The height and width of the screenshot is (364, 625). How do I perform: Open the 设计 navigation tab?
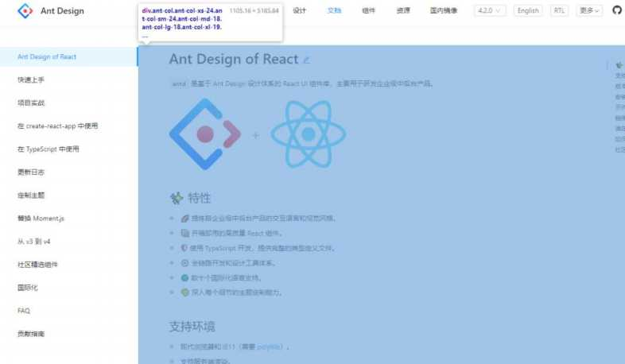point(299,10)
